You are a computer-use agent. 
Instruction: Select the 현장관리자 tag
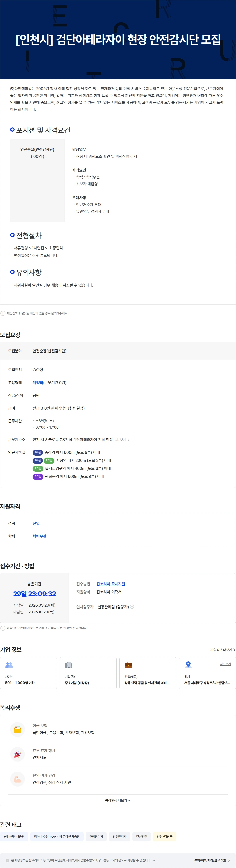(x=96, y=836)
